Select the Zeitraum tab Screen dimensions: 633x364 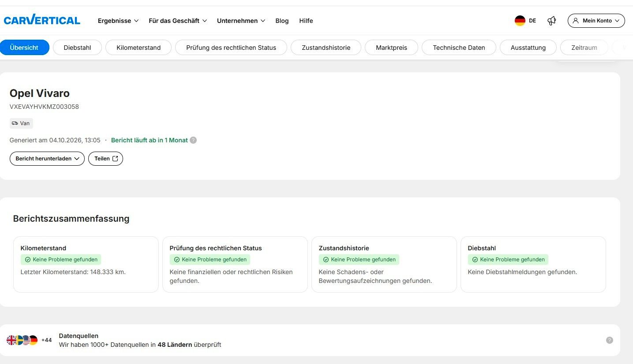coord(584,48)
